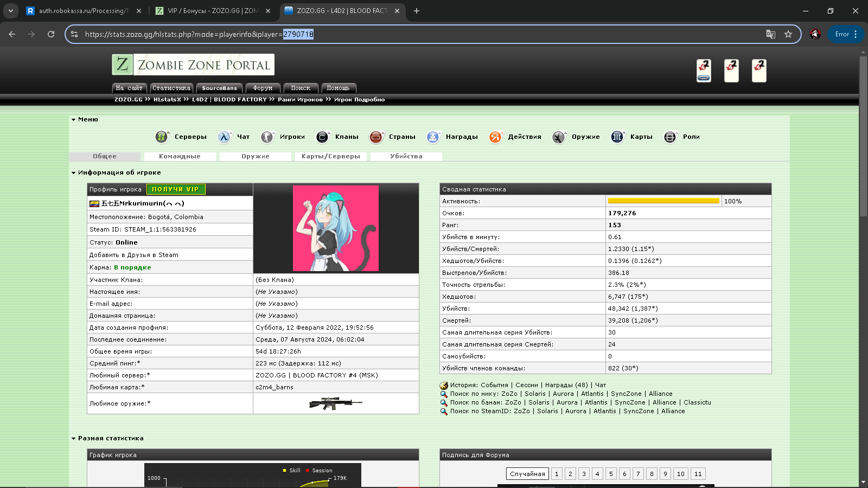Screen dimensions: 868x488
Task: Click the ПОЛУЧИ VIP button
Action: (176, 189)
